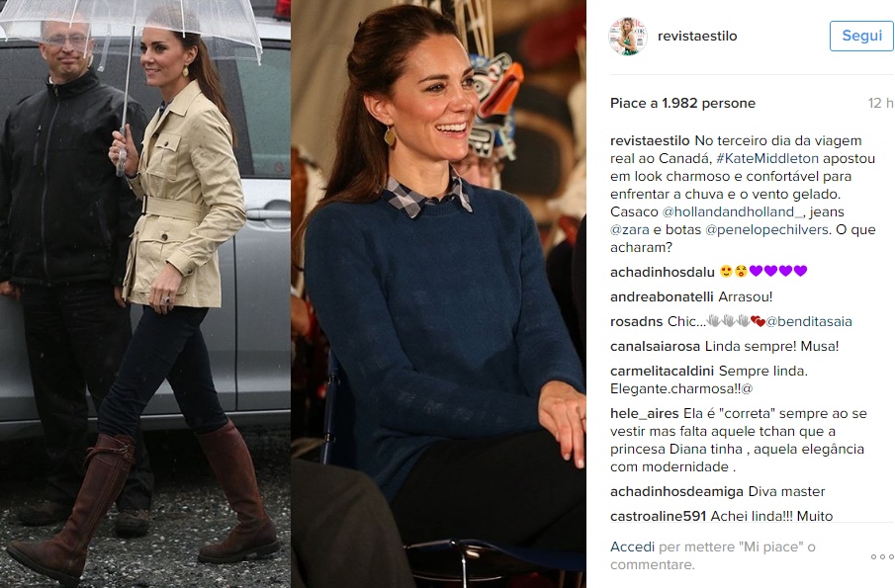This screenshot has height=588, width=895.
Task: Open the @zara mention link
Action: click(630, 229)
